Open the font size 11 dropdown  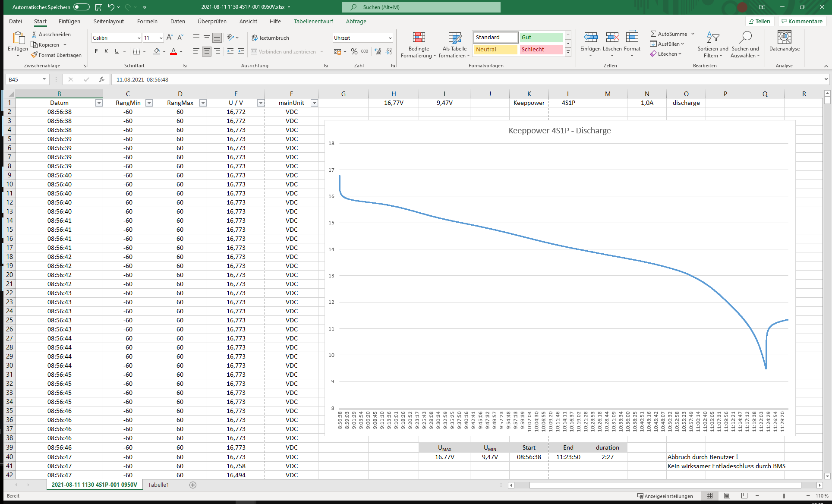click(161, 38)
